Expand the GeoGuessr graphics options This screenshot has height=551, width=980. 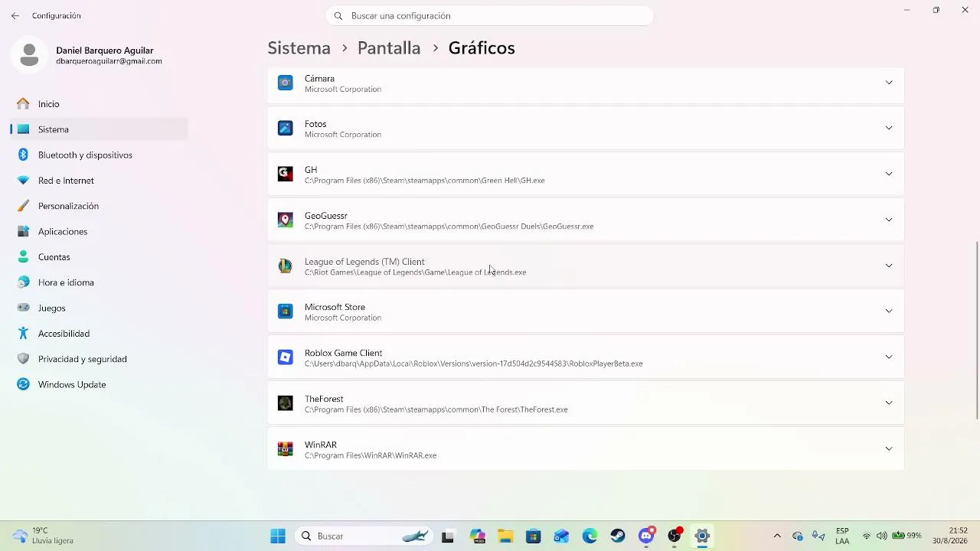coord(889,220)
